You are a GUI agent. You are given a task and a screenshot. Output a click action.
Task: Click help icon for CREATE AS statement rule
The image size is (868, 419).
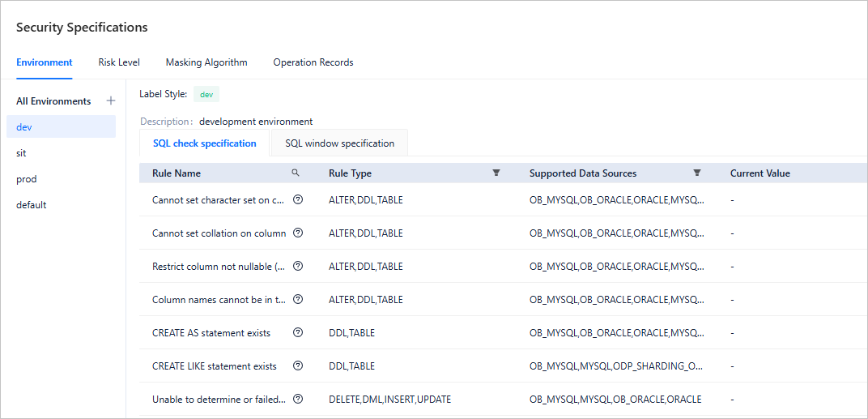(298, 332)
